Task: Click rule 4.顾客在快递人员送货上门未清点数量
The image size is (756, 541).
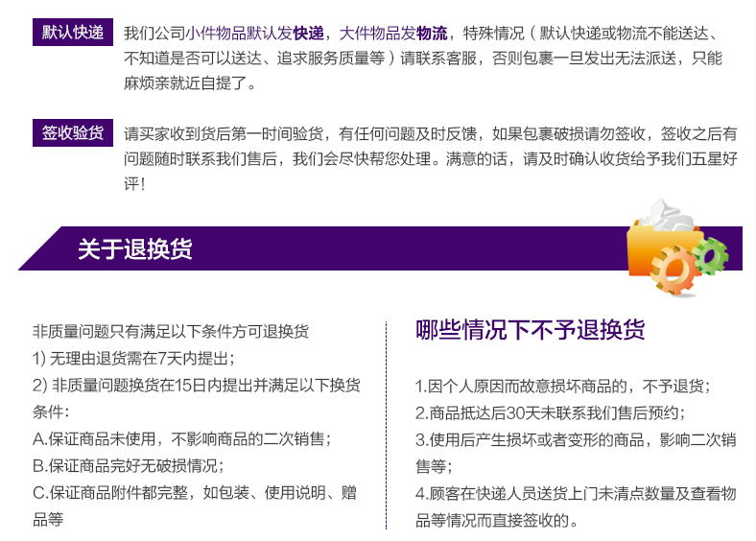Action: pos(575,494)
